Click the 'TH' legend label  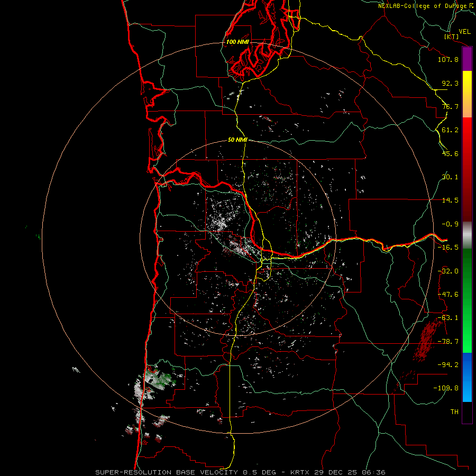tap(454, 412)
